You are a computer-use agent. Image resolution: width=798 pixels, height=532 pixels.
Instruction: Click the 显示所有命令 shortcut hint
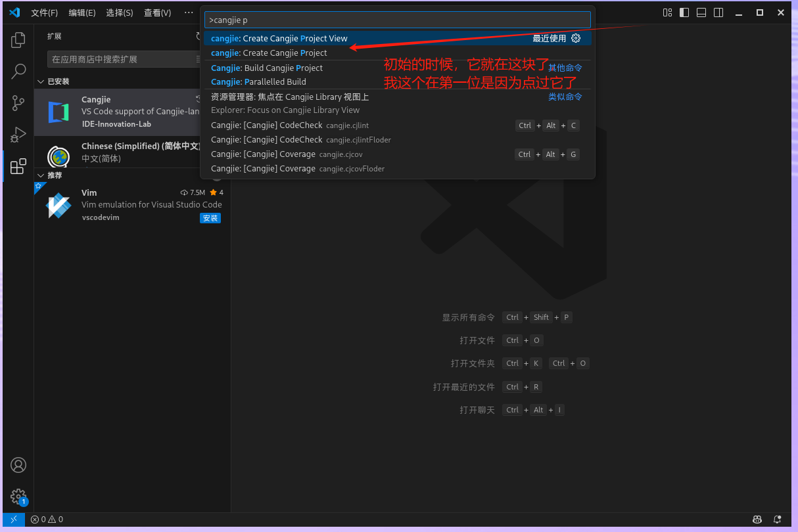(x=468, y=317)
